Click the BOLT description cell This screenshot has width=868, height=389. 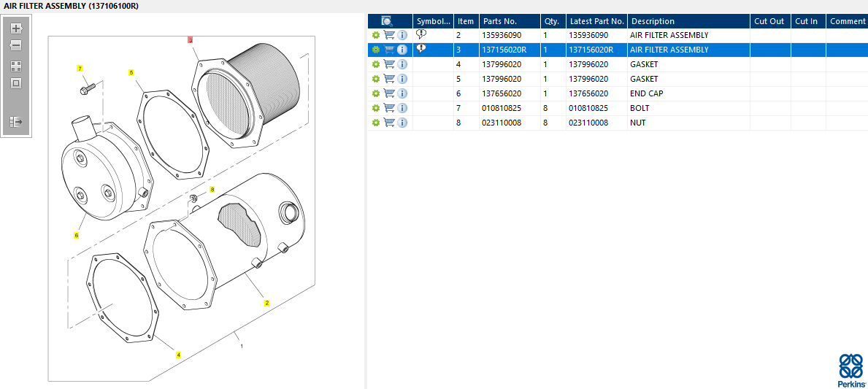[x=688, y=108]
